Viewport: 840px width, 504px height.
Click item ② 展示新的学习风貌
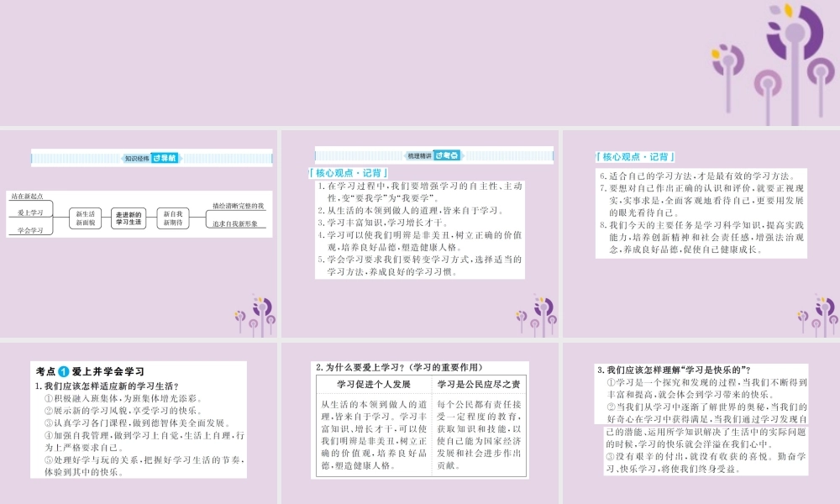pos(124,411)
